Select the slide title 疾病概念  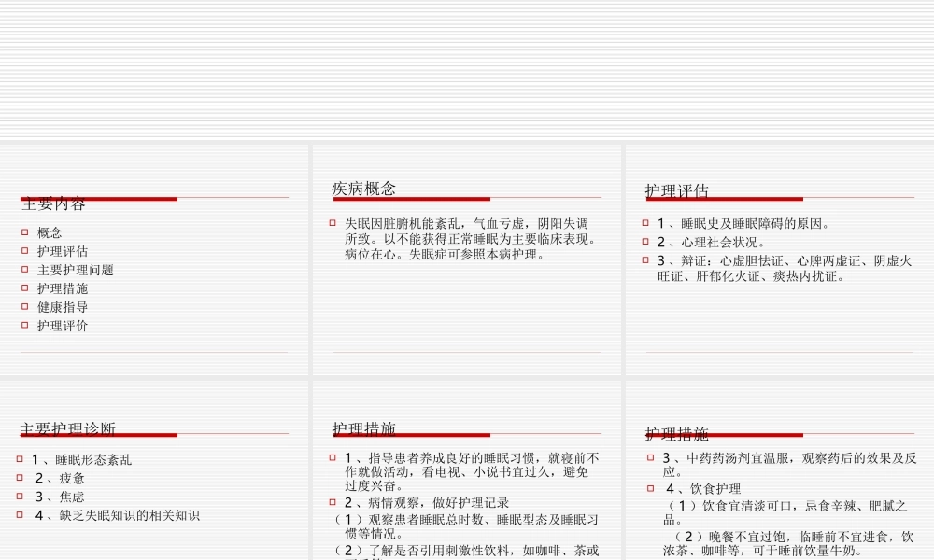point(364,189)
